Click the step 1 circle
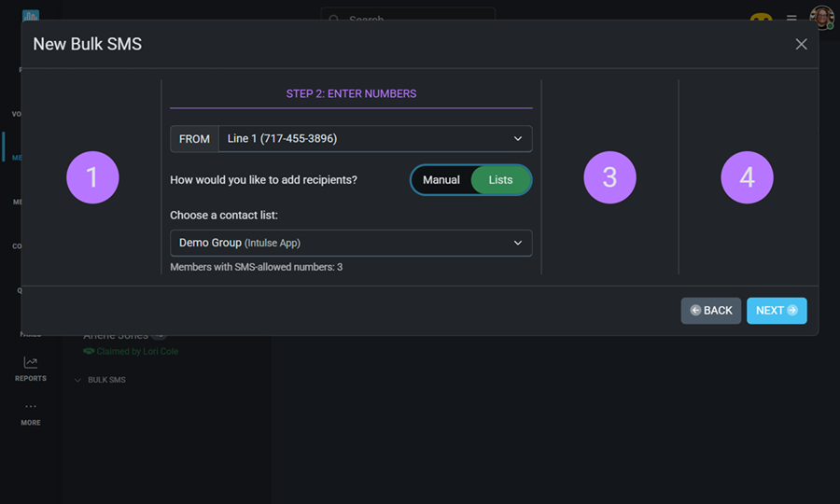Viewport: 840px width, 504px height. (x=92, y=177)
